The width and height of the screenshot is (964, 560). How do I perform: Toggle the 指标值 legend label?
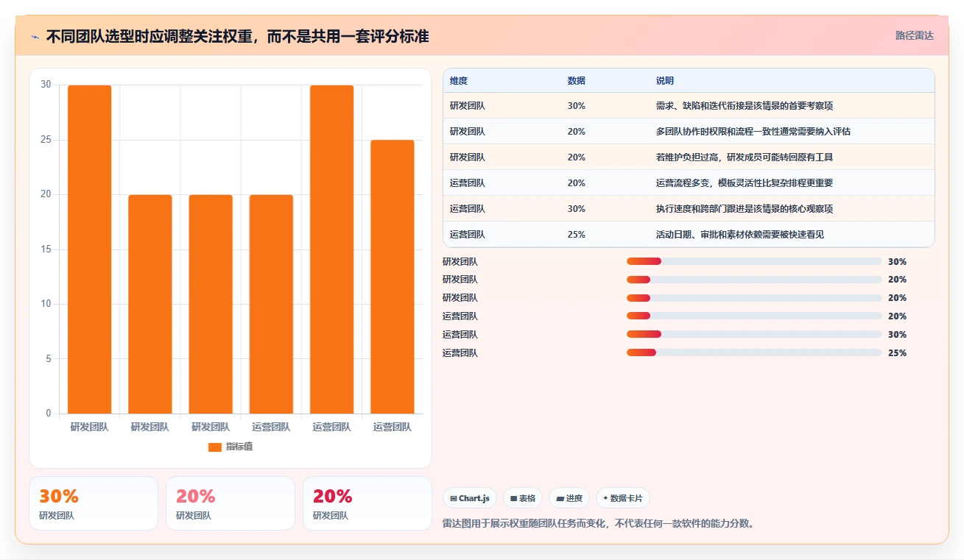point(239,447)
